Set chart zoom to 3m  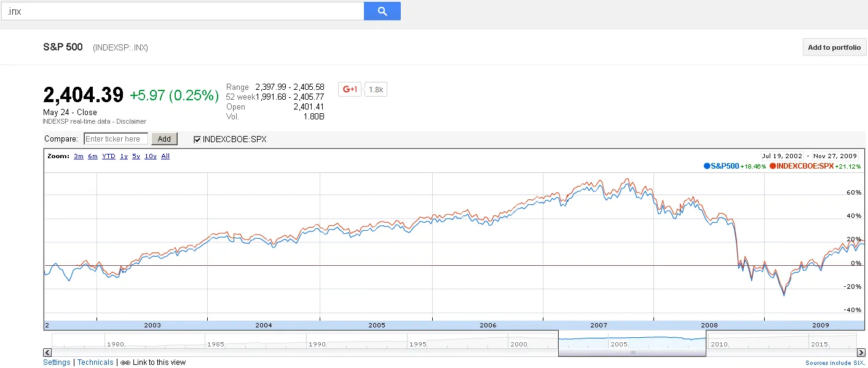click(x=79, y=156)
